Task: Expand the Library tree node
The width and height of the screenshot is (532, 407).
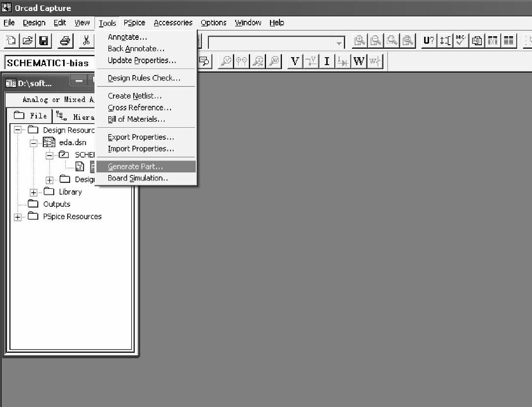Action: 33,193
